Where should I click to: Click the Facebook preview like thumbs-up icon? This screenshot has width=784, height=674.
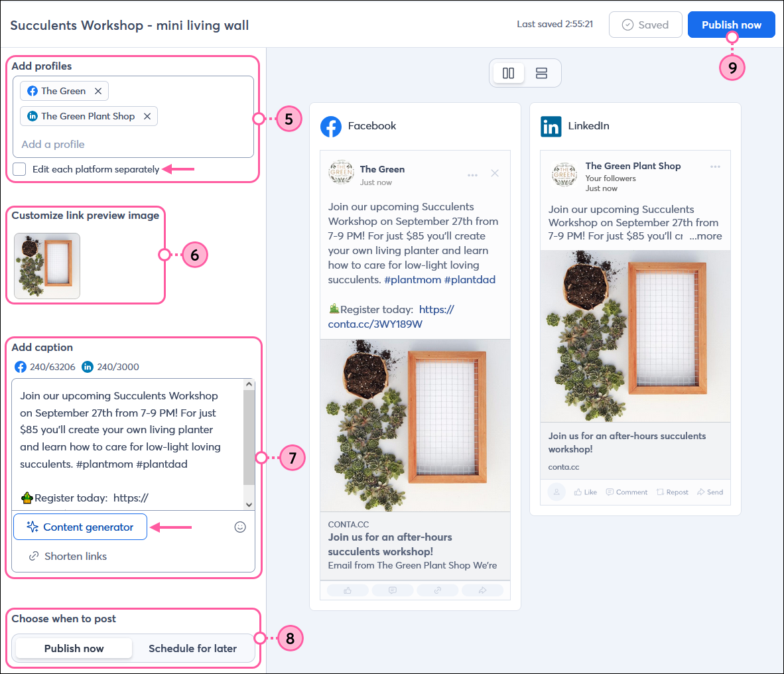(x=348, y=590)
